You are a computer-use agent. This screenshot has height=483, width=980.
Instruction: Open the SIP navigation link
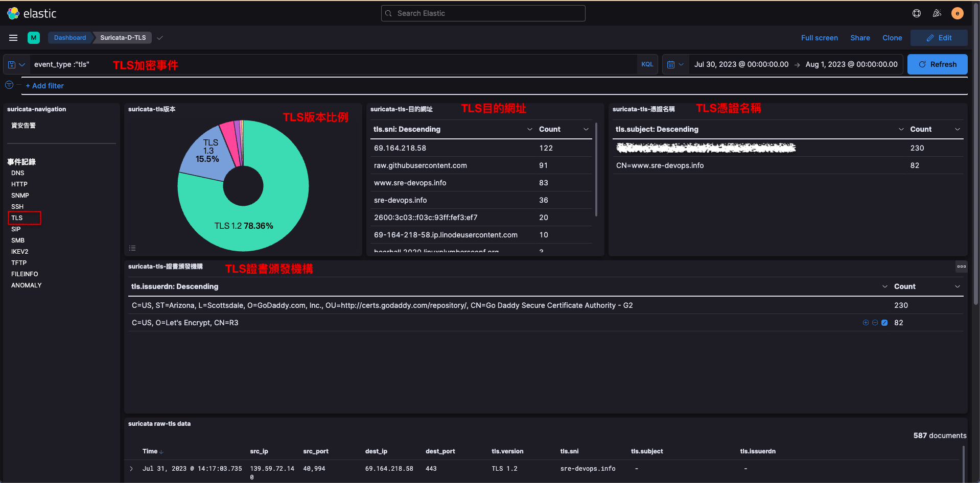(16, 229)
